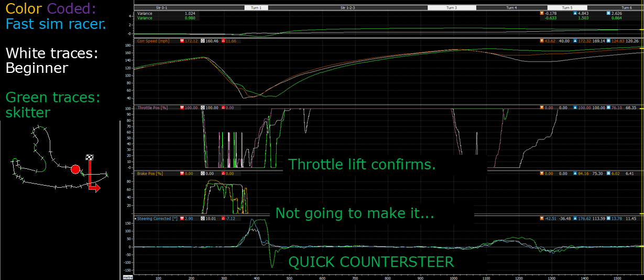Click the red triangle icon beside Corr Speed 11.66

point(223,41)
